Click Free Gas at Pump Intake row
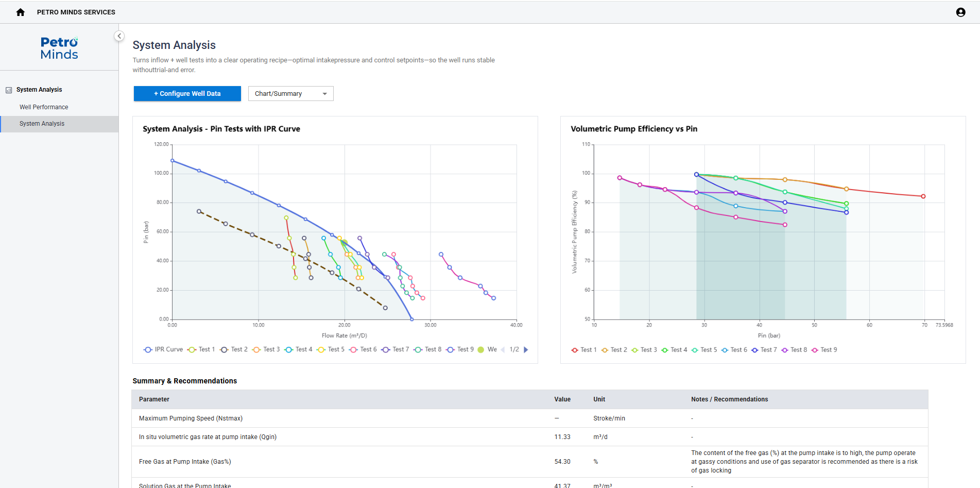The image size is (980, 488). pos(185,462)
